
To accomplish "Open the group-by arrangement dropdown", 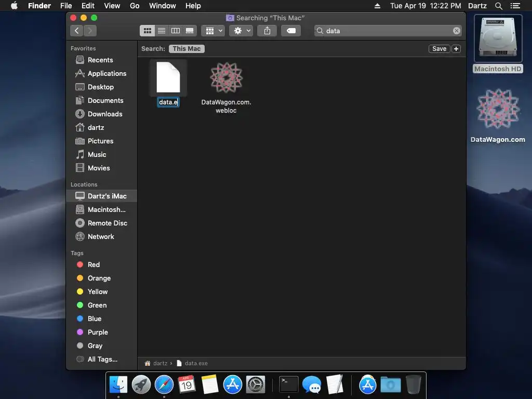I will (213, 31).
